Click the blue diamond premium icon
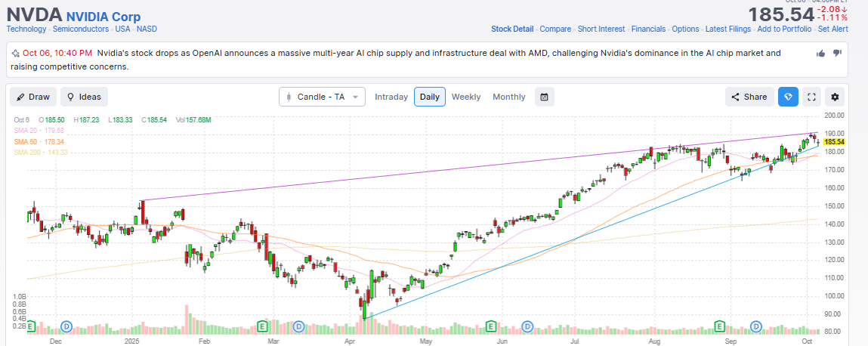The height and width of the screenshot is (346, 868). (788, 97)
